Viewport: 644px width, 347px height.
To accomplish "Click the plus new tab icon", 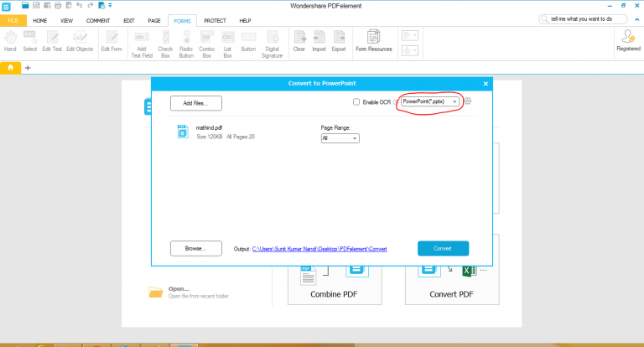I will click(x=28, y=68).
